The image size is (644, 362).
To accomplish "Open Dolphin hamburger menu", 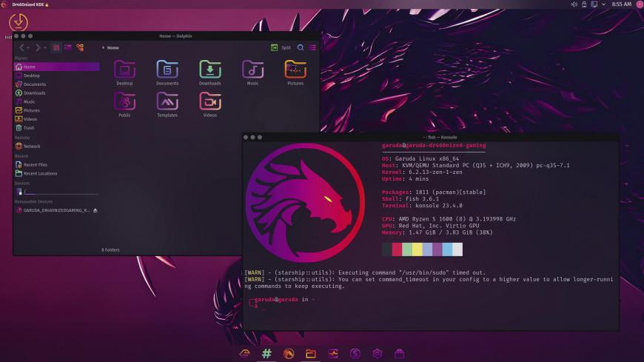I will pyautogui.click(x=312, y=47).
